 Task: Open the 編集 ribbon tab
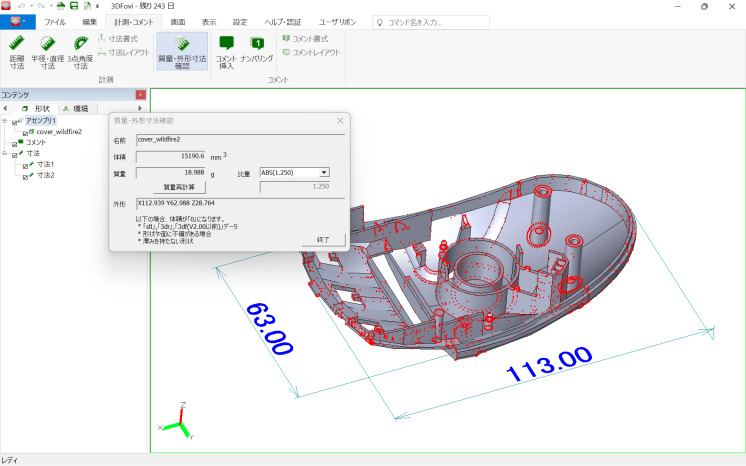tap(89, 22)
